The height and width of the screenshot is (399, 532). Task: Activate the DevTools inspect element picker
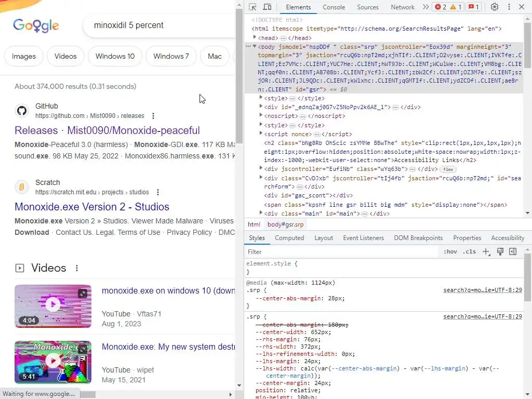pos(252,7)
